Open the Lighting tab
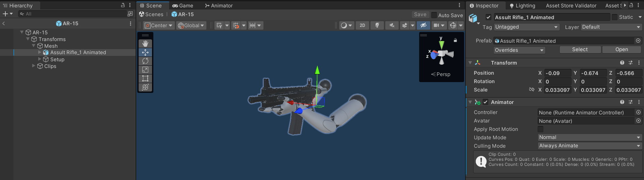Viewport: 644px width, 180px height. (x=522, y=6)
